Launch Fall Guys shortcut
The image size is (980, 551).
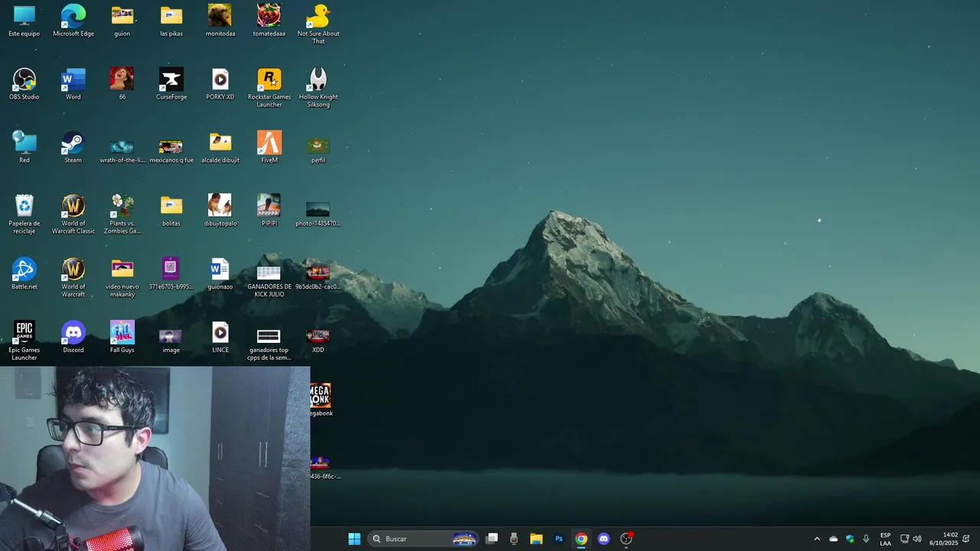[122, 337]
